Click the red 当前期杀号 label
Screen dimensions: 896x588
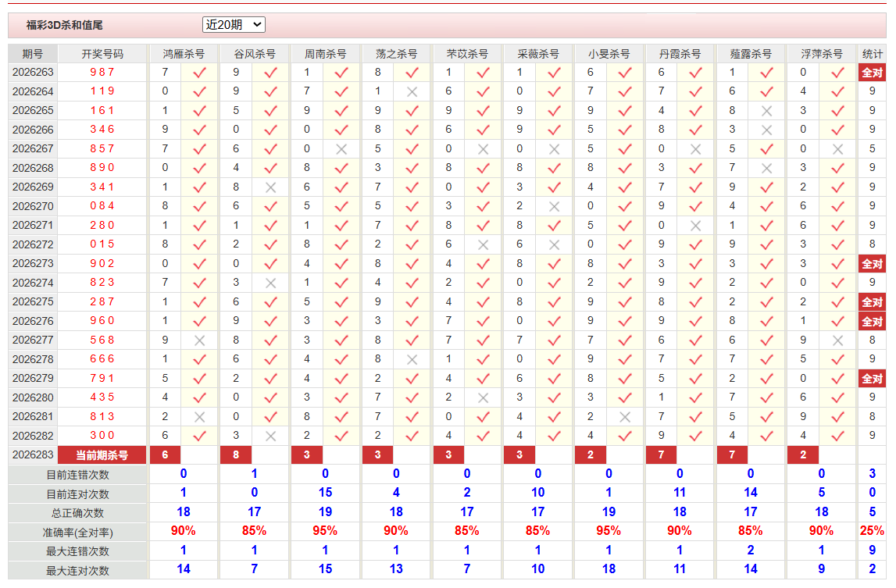point(102,455)
